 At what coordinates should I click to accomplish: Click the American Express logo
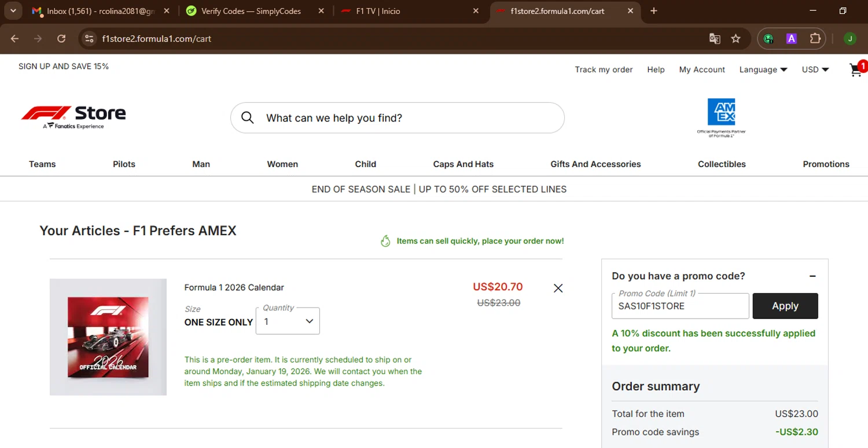point(721,117)
